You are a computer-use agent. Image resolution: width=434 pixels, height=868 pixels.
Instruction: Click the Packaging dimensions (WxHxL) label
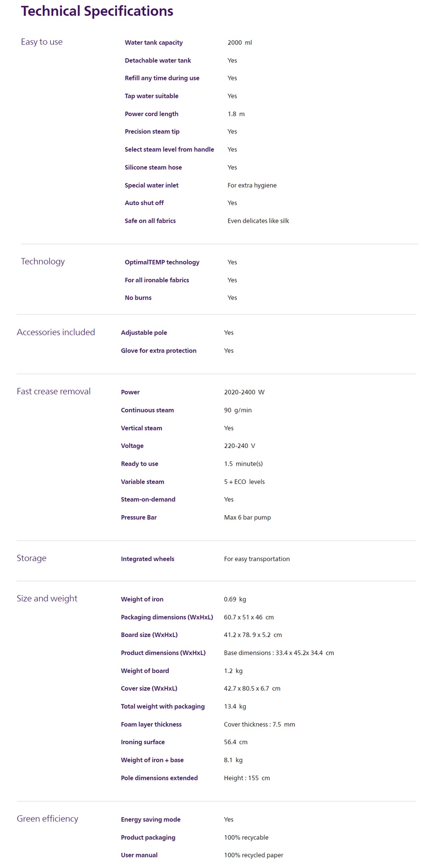coord(167,617)
